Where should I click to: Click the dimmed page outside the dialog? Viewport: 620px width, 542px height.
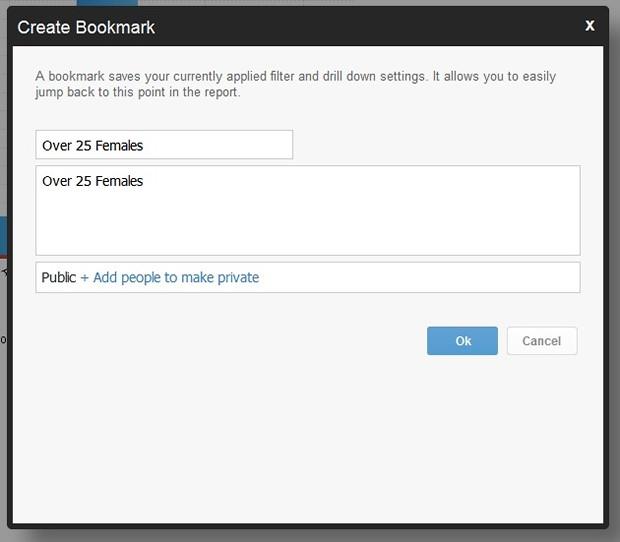coord(614,277)
